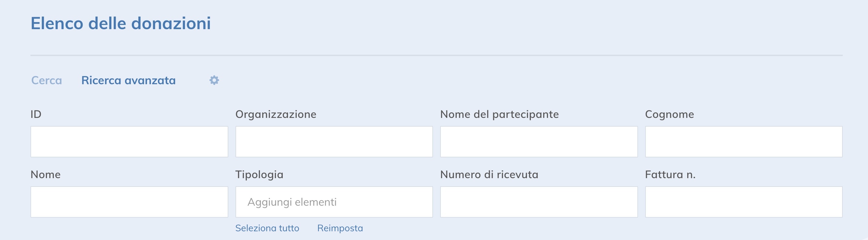The width and height of the screenshot is (868, 240).
Task: Click the Reimposta link
Action: point(340,228)
